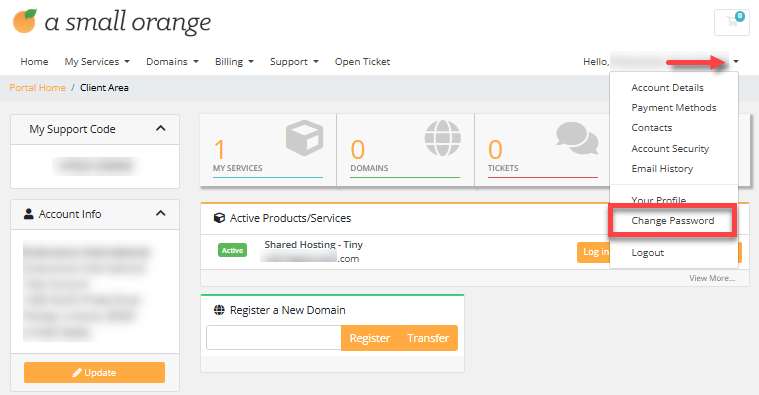Select Email History from user menu
Screen dimensions: 759x395
(x=662, y=168)
